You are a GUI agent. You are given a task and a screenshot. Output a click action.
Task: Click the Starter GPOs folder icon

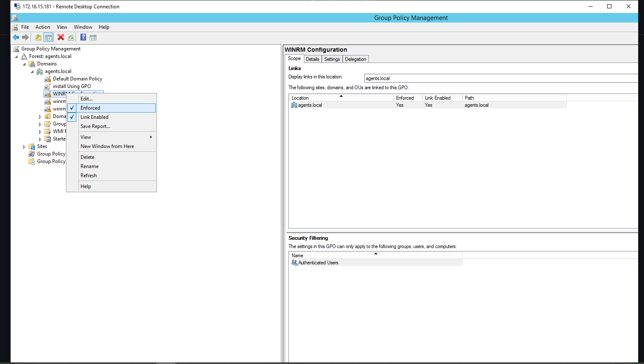click(48, 139)
